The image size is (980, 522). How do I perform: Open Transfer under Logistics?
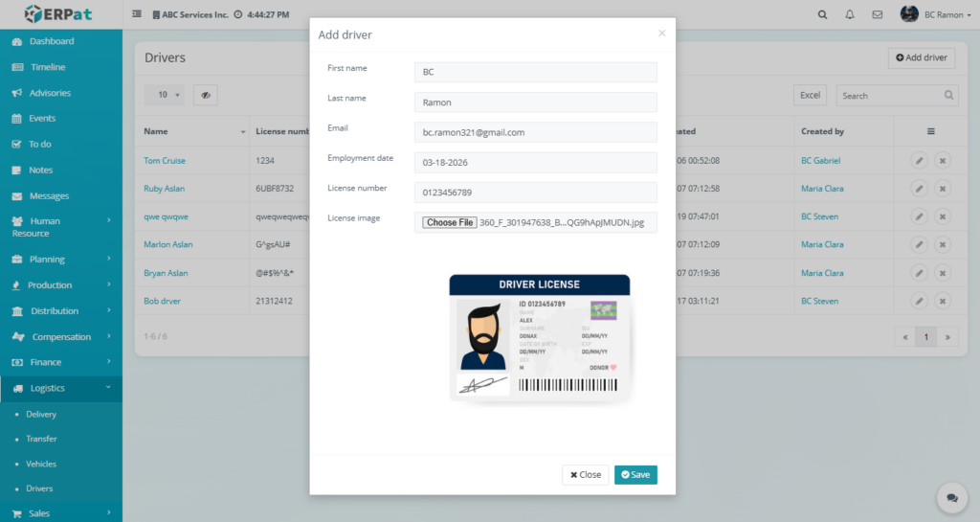(41, 439)
